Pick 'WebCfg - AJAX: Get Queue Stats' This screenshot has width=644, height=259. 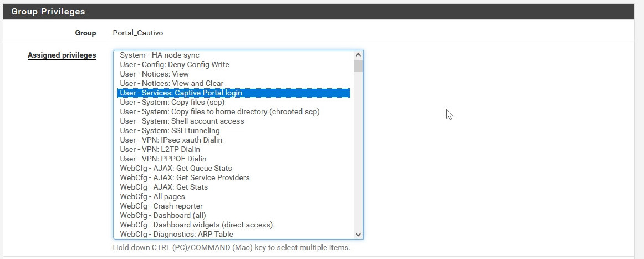176,168
